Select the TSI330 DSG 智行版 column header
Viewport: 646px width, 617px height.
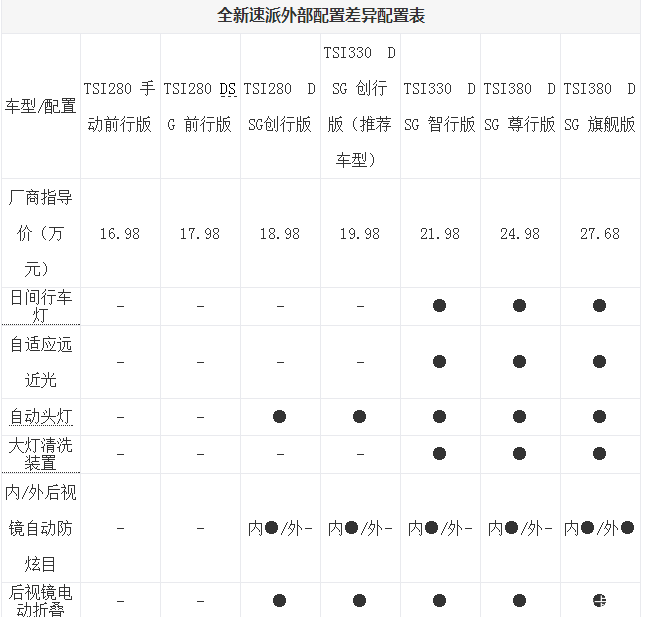tap(440, 106)
